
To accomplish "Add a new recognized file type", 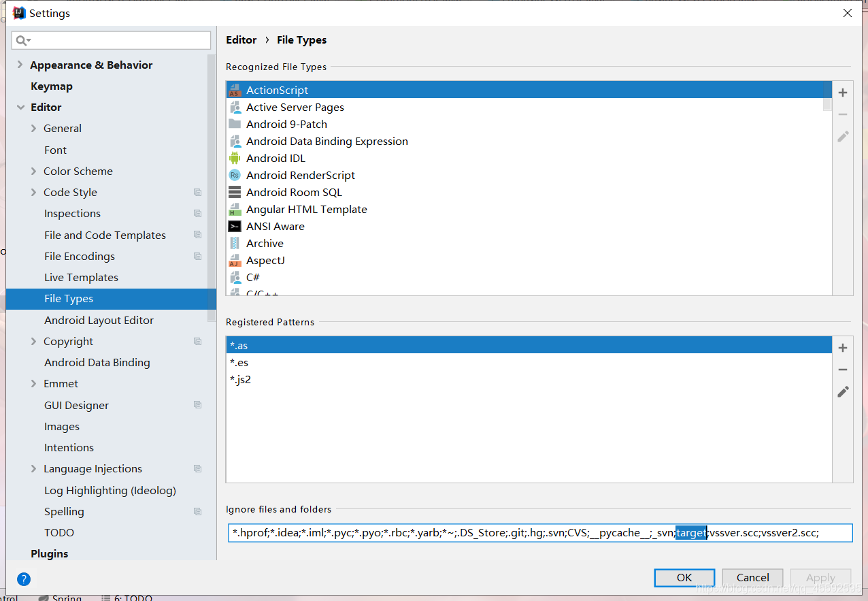I will coord(843,93).
